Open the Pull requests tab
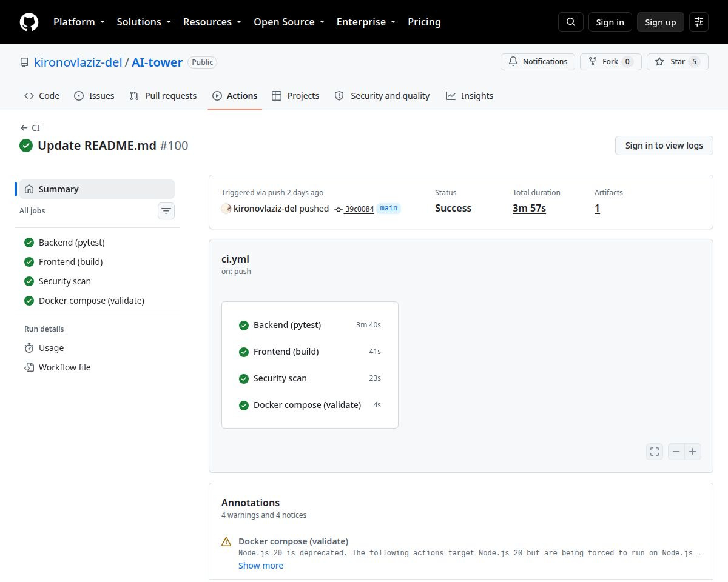The height and width of the screenshot is (582, 728). click(x=163, y=96)
